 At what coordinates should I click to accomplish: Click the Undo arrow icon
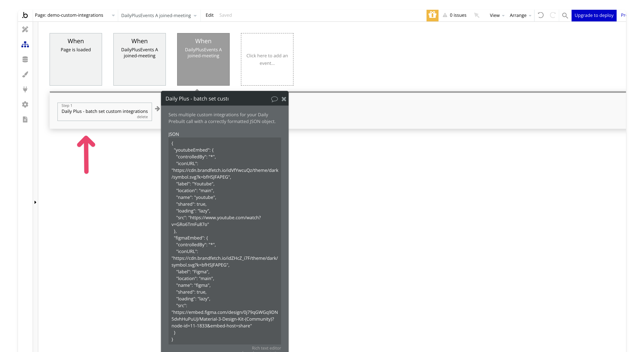click(x=540, y=15)
